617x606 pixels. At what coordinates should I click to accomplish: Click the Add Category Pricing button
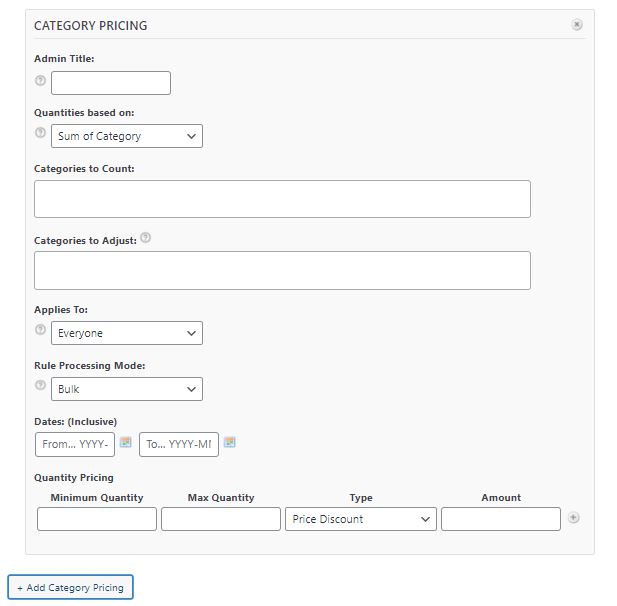coord(70,588)
